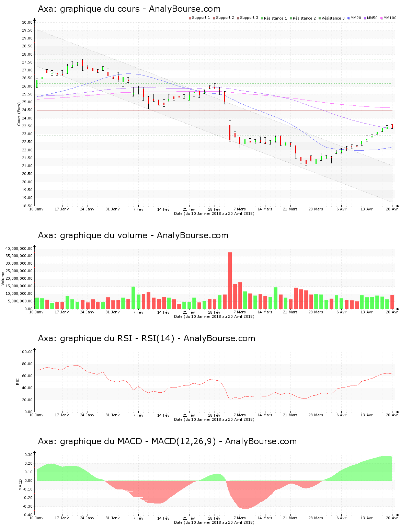Click the 'Cours (Euro)' vertical axis label
The height and width of the screenshot is (532, 412).
19,114
